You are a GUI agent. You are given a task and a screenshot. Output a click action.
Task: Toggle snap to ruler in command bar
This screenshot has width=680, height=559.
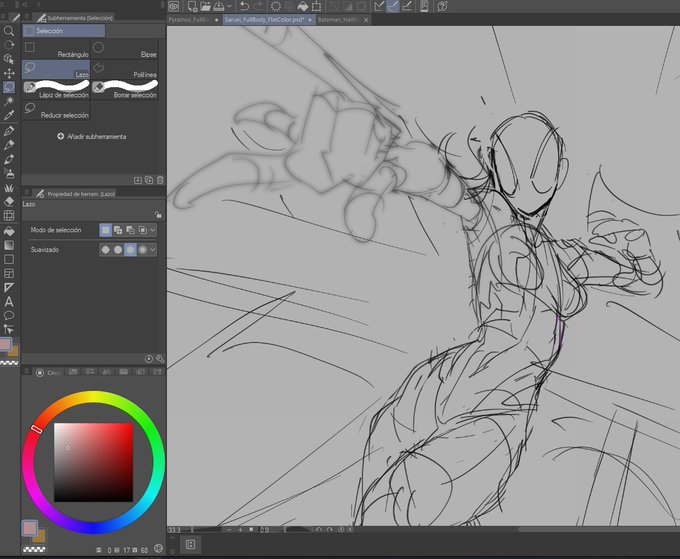coord(379,6)
